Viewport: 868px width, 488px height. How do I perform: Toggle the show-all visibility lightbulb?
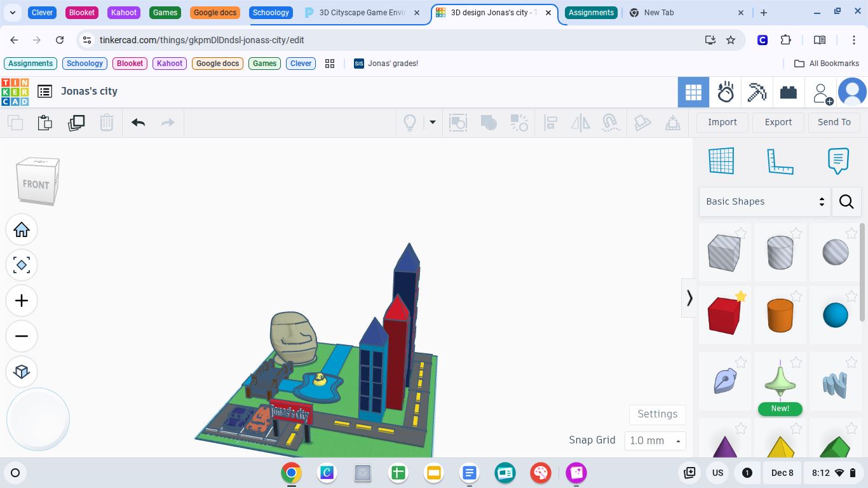(410, 123)
